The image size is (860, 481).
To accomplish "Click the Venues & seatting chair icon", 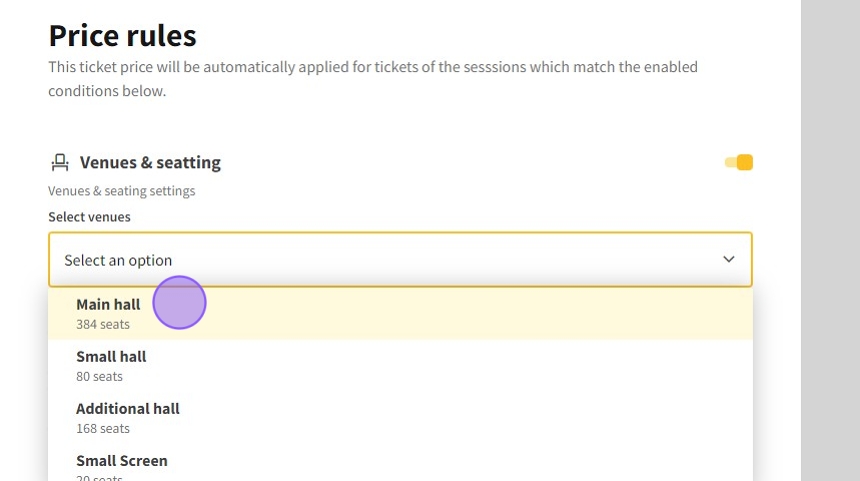I will click(x=60, y=162).
